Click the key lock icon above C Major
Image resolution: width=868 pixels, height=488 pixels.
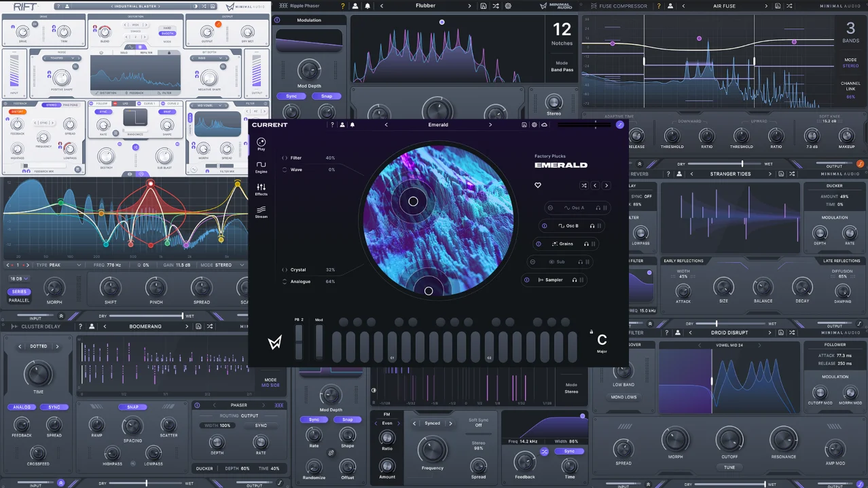pyautogui.click(x=592, y=332)
